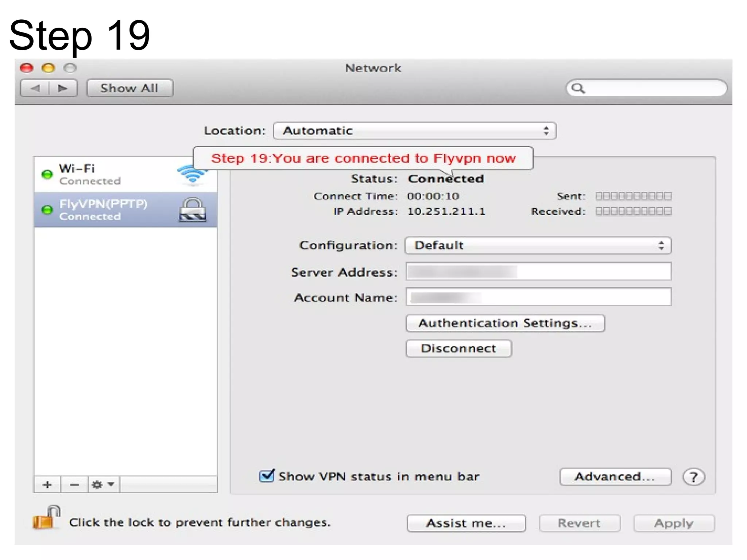Image resolution: width=747 pixels, height=560 pixels.
Task: Toggle Show VPN status in menu bar
Action: (267, 476)
